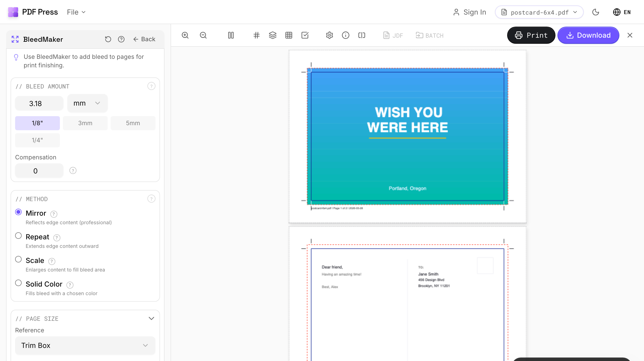Click Sign In

(469, 12)
